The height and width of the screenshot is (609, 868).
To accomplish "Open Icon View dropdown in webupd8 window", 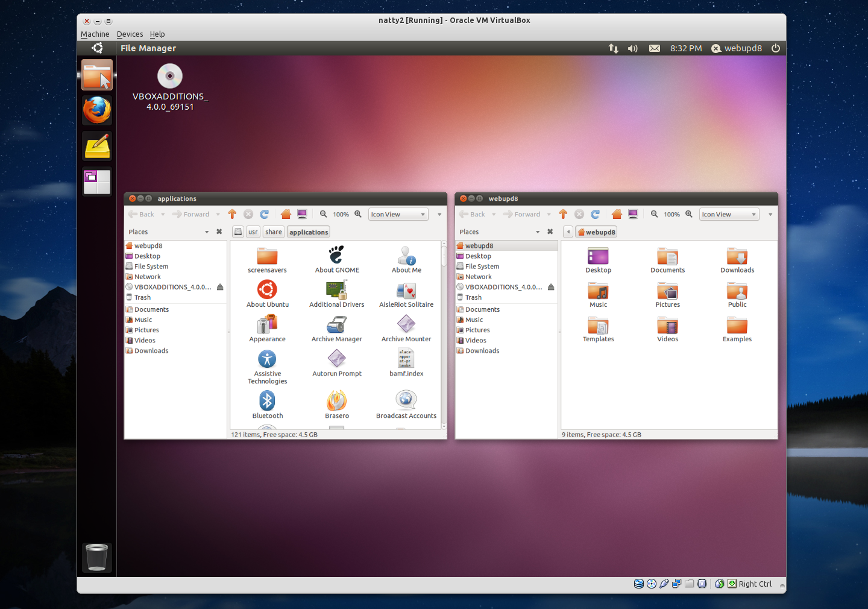I will click(x=729, y=214).
